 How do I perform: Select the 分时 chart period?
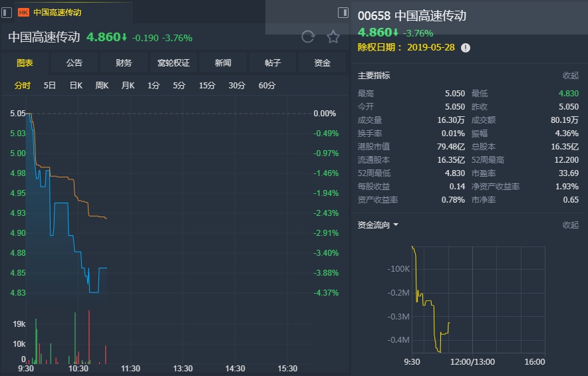[22, 86]
